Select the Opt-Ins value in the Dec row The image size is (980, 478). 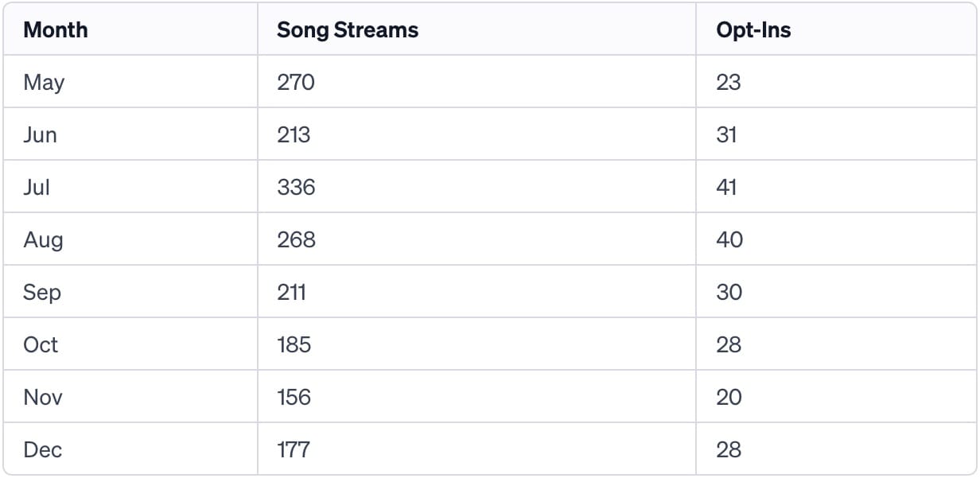[729, 449]
